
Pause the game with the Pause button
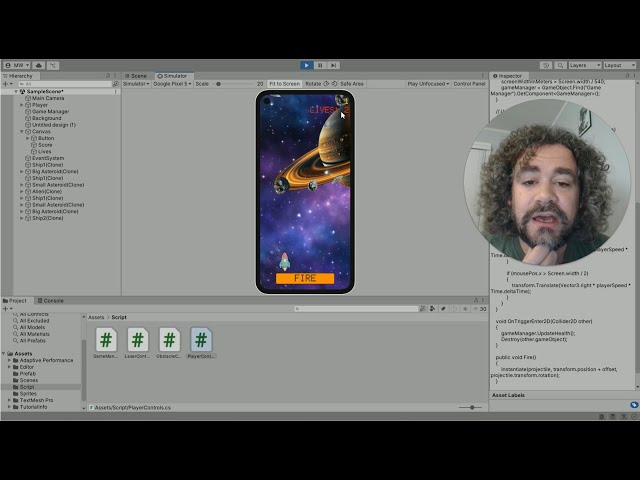pos(320,65)
